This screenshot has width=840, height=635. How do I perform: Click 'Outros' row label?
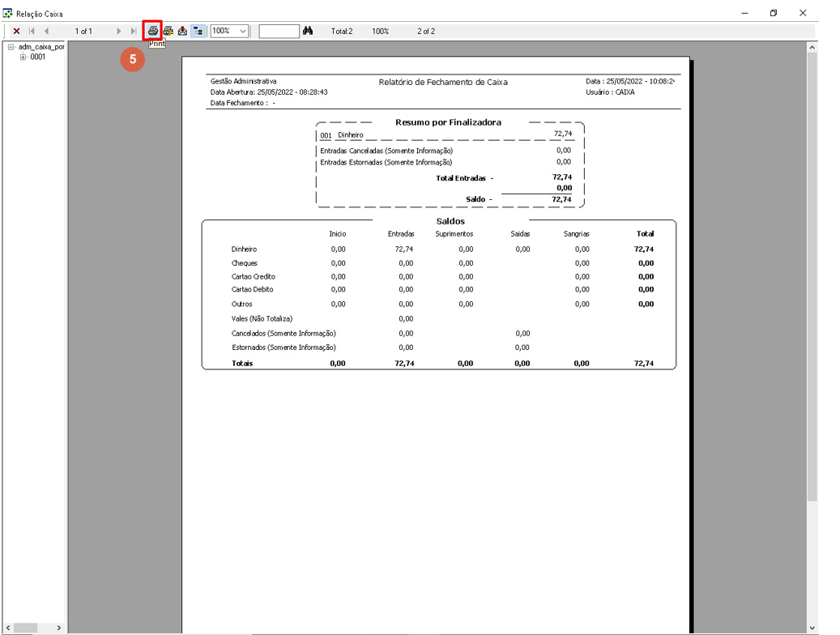coord(241,304)
